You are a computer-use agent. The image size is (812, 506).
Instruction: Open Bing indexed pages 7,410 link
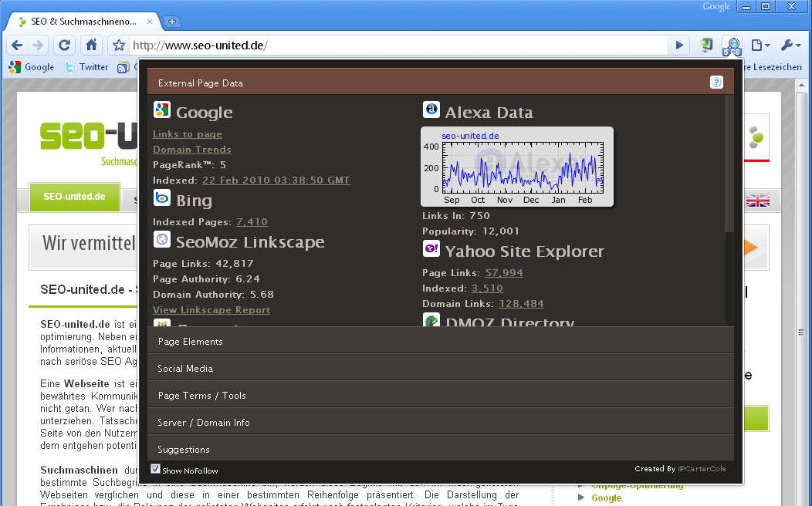coord(252,222)
